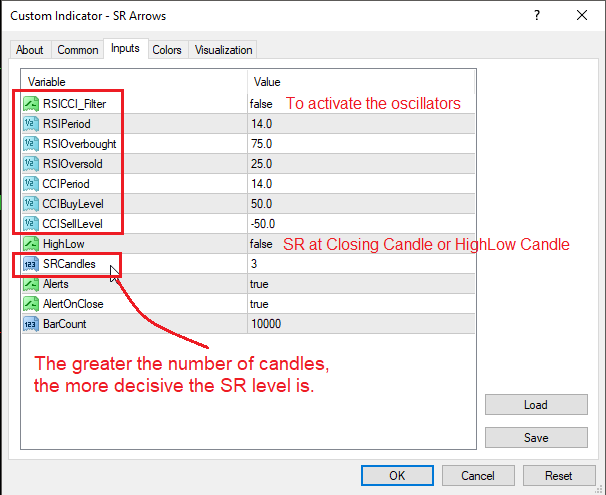The height and width of the screenshot is (495, 606).
Task: Click the Cancel button
Action: [x=478, y=475]
